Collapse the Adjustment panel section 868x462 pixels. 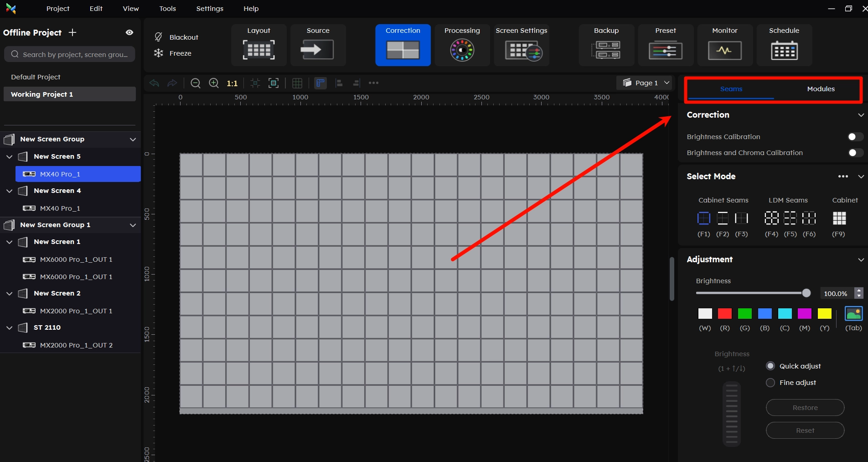click(x=861, y=260)
